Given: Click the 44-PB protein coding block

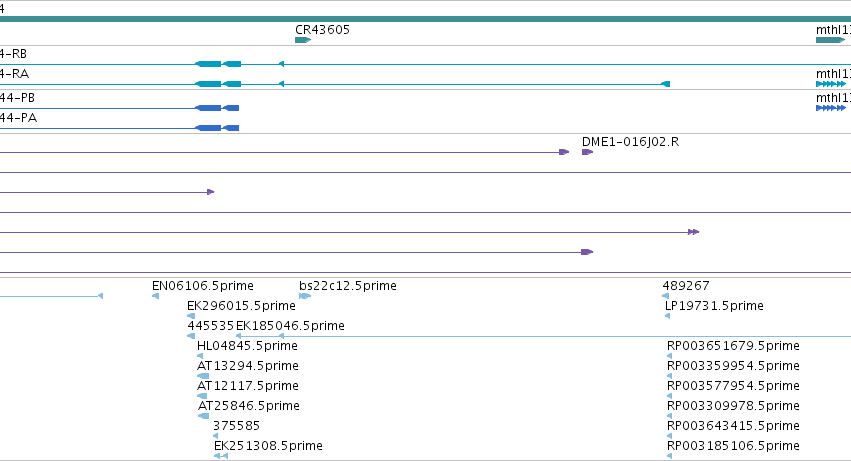Looking at the screenshot, I should [208, 108].
